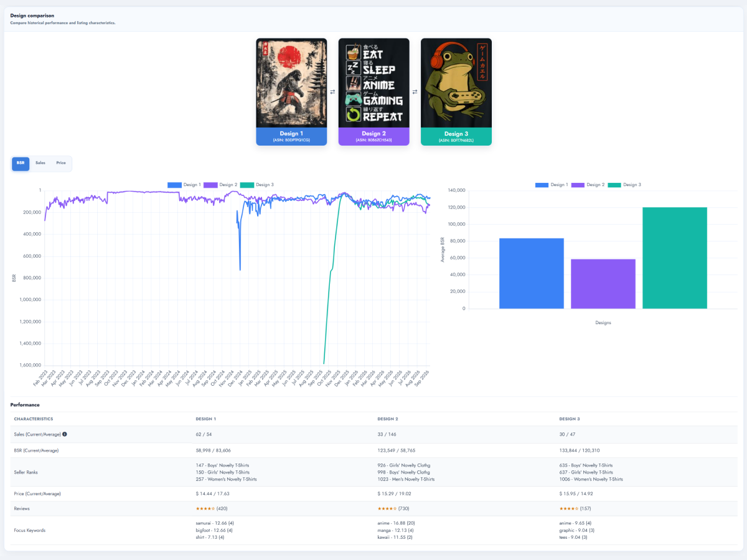
Task: Click Design 3 price $ 15.95 / 14.92
Action: 576,493
